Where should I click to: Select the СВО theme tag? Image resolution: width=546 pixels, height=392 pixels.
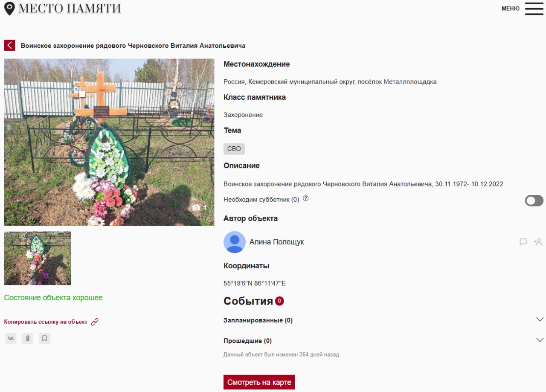pos(234,149)
